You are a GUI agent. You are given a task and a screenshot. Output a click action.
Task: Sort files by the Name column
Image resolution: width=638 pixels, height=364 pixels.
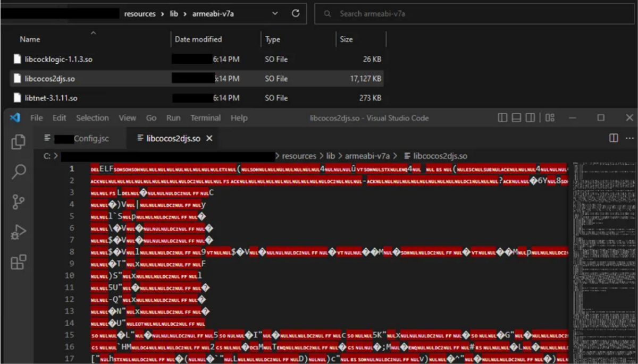[30, 39]
